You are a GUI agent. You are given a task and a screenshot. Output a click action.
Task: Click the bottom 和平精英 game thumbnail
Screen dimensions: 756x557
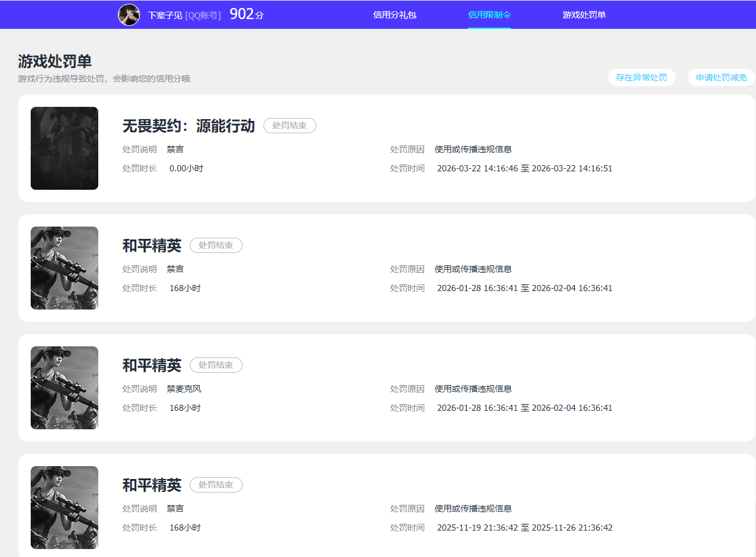(64, 507)
